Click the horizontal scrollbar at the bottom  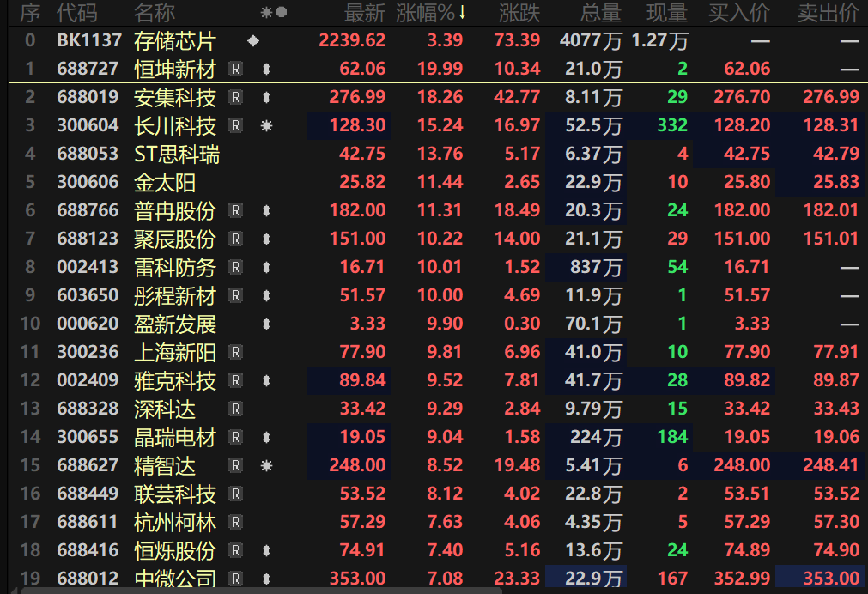260,591
